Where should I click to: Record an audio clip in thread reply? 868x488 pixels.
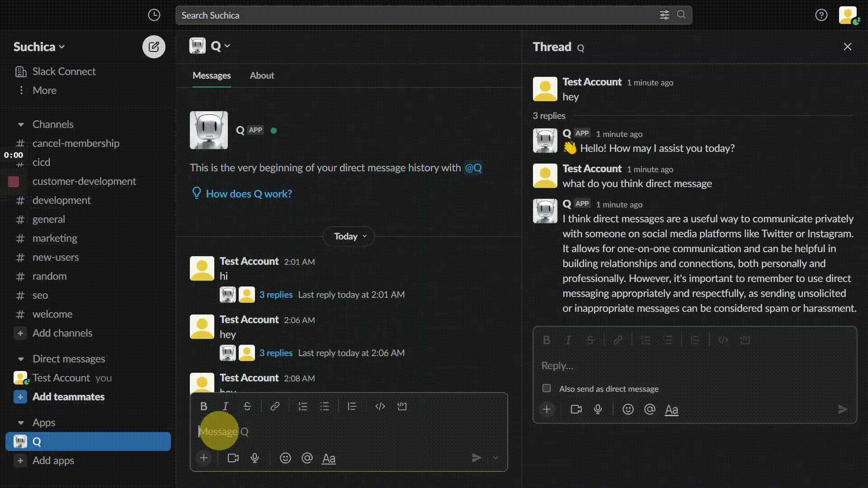(x=598, y=409)
